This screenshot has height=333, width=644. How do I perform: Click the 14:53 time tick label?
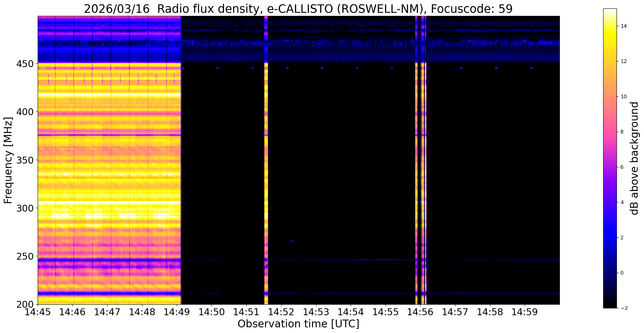point(316,312)
